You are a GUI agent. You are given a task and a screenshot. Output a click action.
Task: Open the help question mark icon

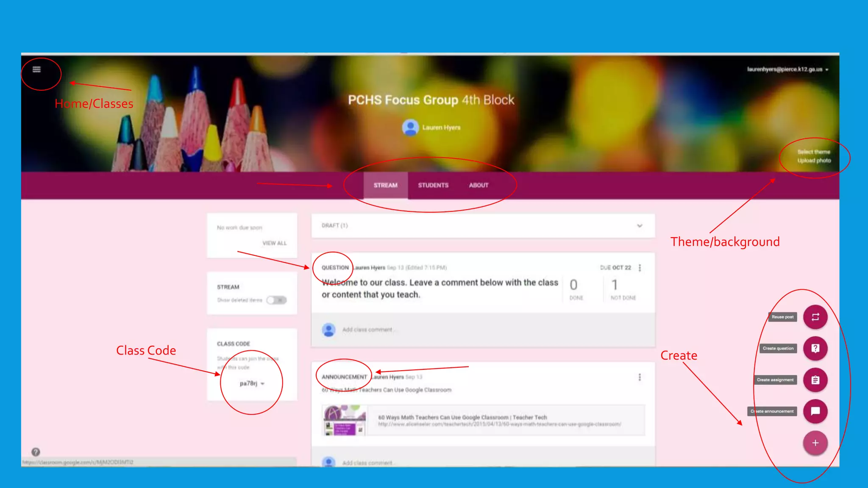tap(36, 452)
